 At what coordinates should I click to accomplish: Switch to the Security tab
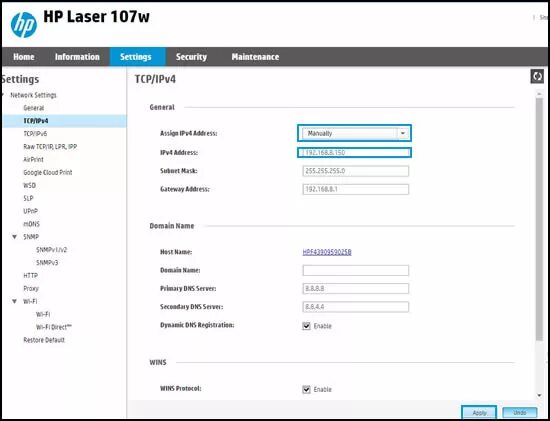pyautogui.click(x=191, y=57)
